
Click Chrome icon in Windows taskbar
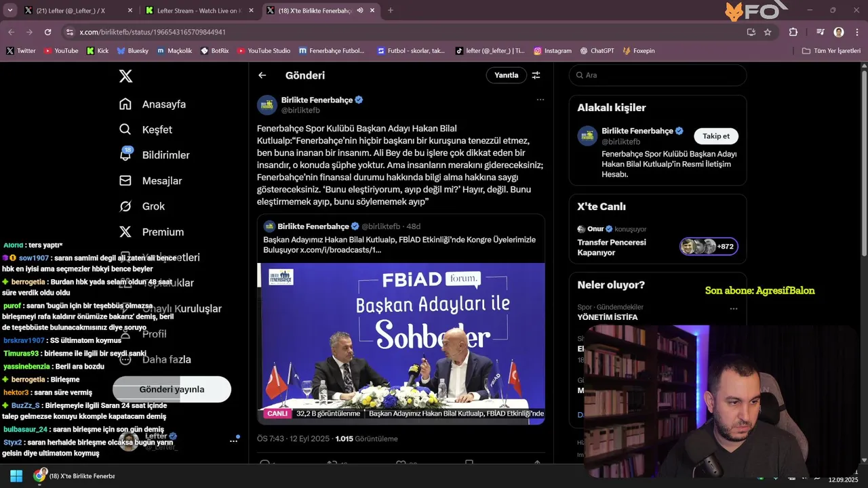click(x=40, y=475)
